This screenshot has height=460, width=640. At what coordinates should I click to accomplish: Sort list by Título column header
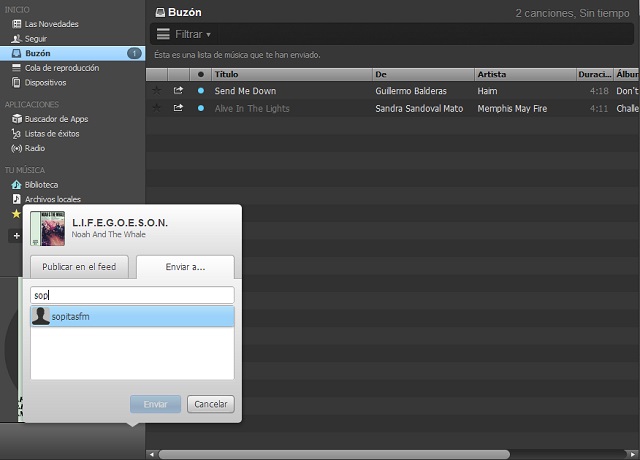click(290, 74)
